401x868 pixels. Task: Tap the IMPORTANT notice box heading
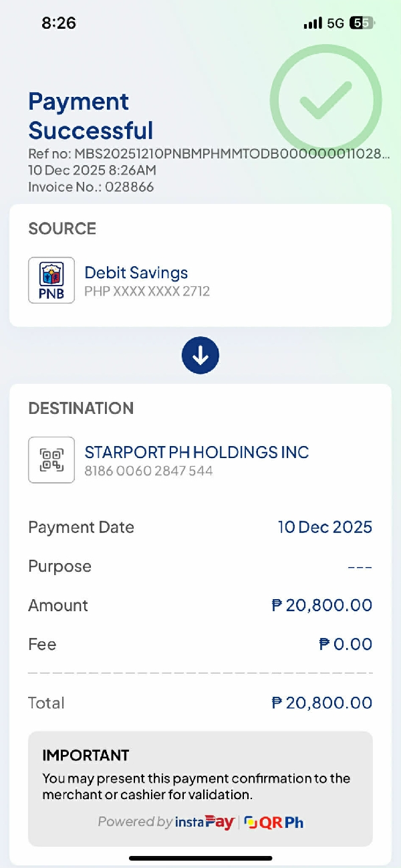point(86,756)
